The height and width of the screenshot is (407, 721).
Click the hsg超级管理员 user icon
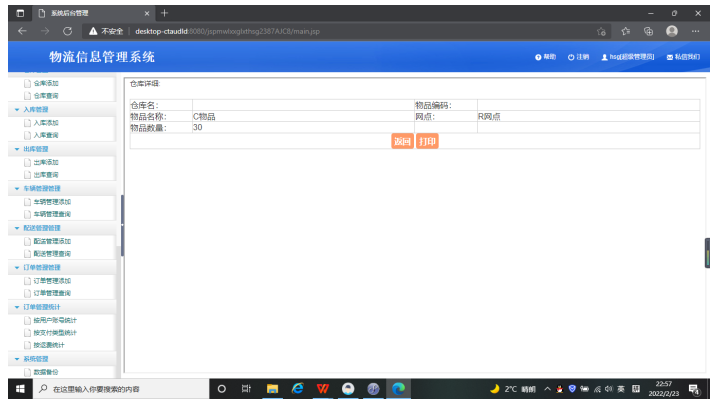[604, 57]
